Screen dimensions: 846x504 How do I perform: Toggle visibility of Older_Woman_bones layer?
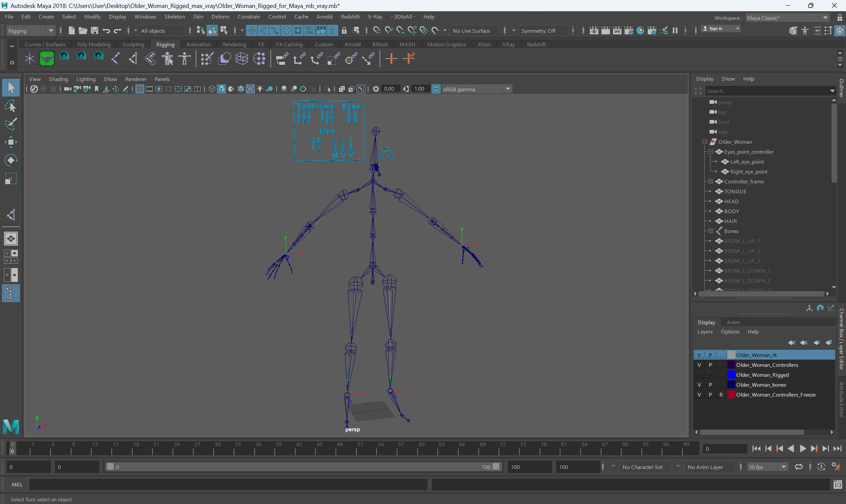click(x=699, y=384)
